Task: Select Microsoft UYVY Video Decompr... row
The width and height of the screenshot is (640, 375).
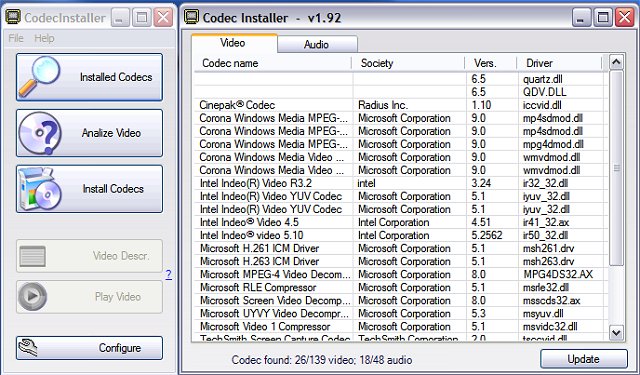Action: tap(400, 314)
